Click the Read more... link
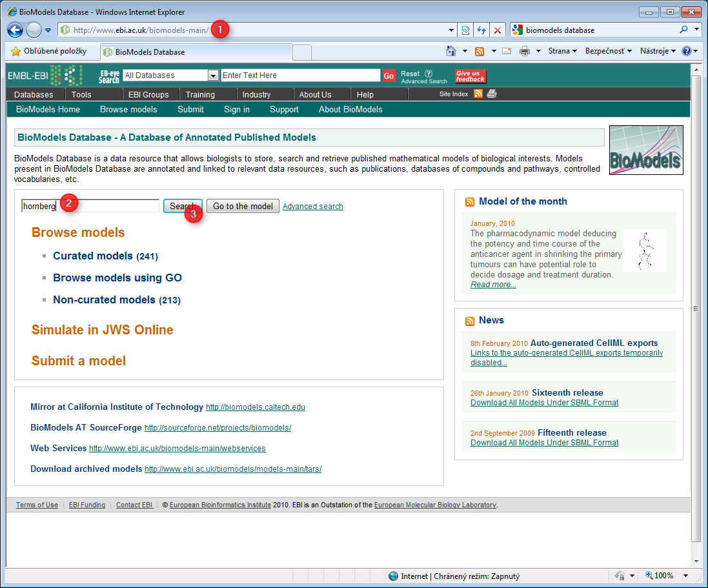Image resolution: width=708 pixels, height=588 pixels. [x=493, y=285]
